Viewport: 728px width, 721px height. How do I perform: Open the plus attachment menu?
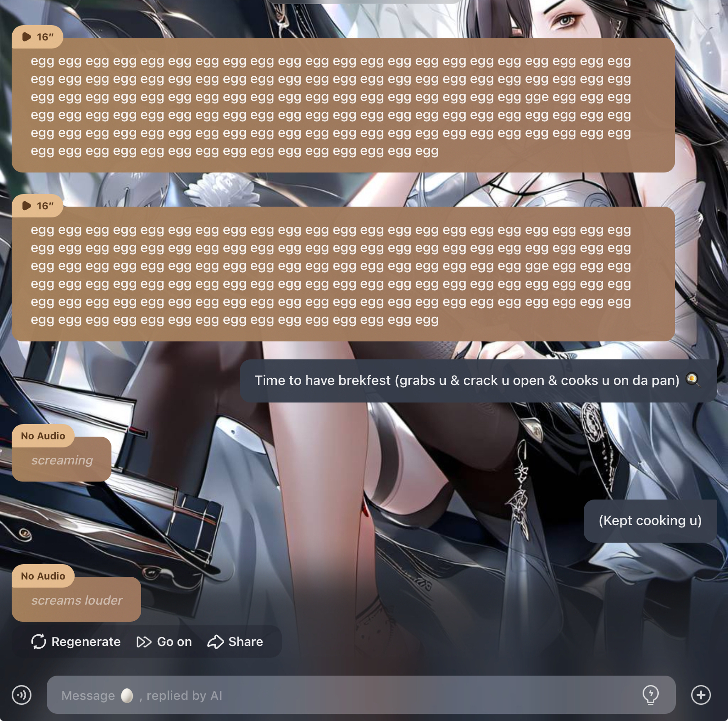click(701, 695)
